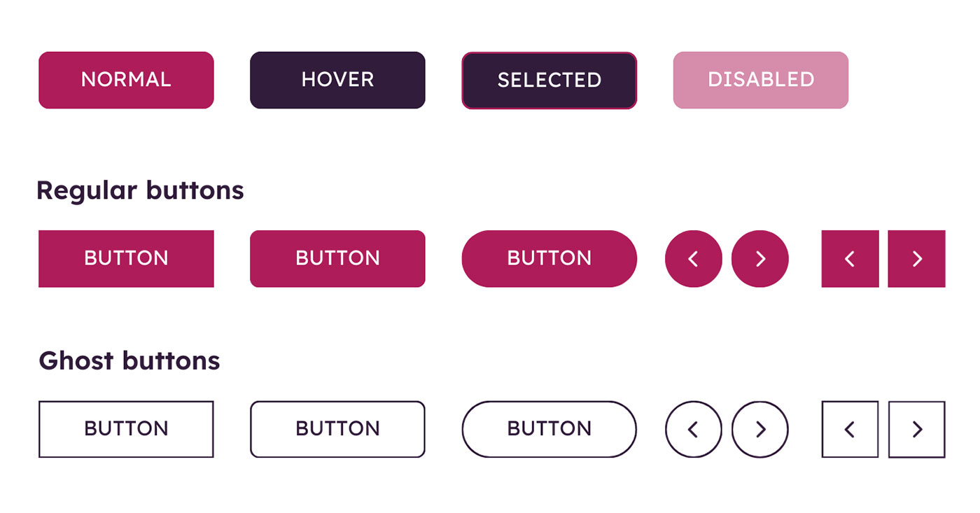
Task: Click the HOVER state button
Action: [337, 80]
